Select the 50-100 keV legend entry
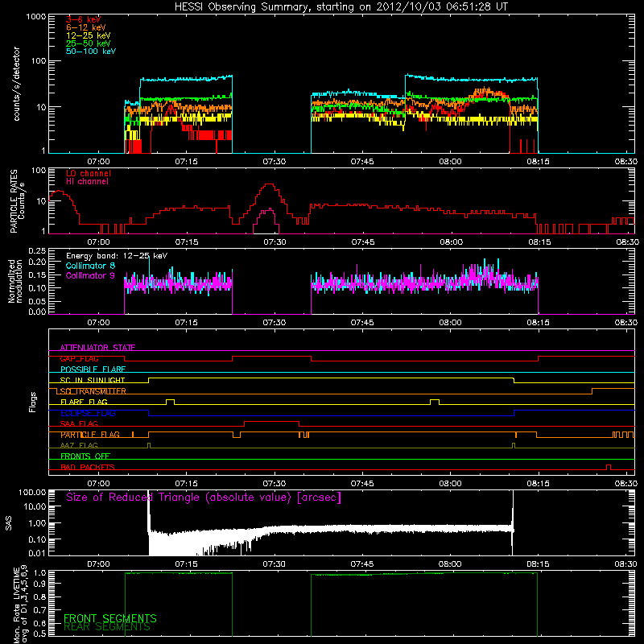This screenshot has height=644, width=644. click(x=91, y=52)
